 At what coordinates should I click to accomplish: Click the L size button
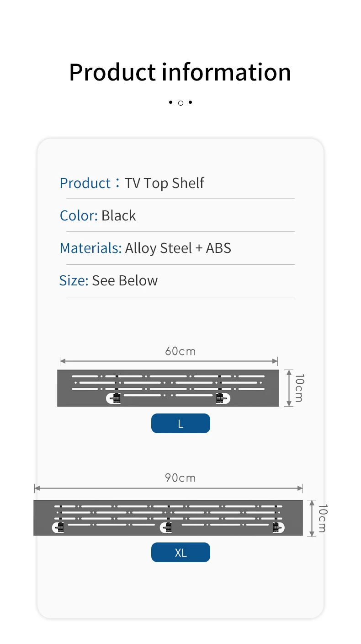point(180,424)
